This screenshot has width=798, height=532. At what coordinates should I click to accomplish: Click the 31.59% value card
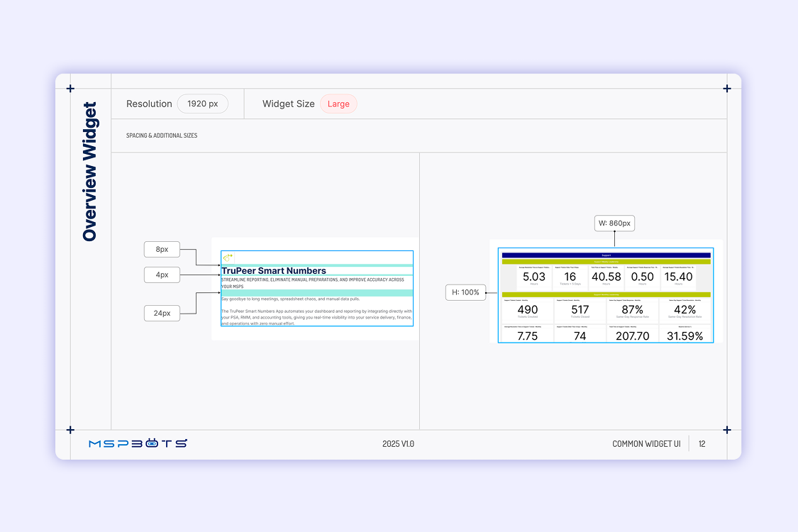pyautogui.click(x=685, y=333)
